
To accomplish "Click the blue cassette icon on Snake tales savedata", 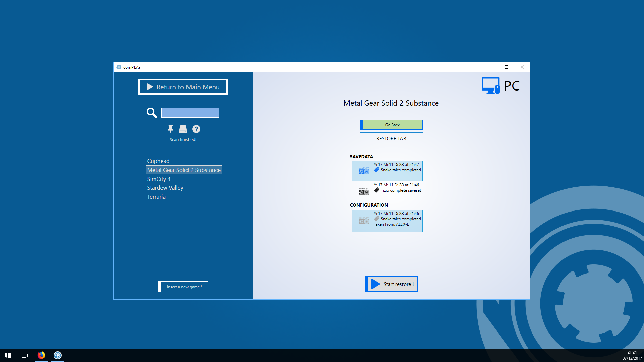I will pos(363,171).
